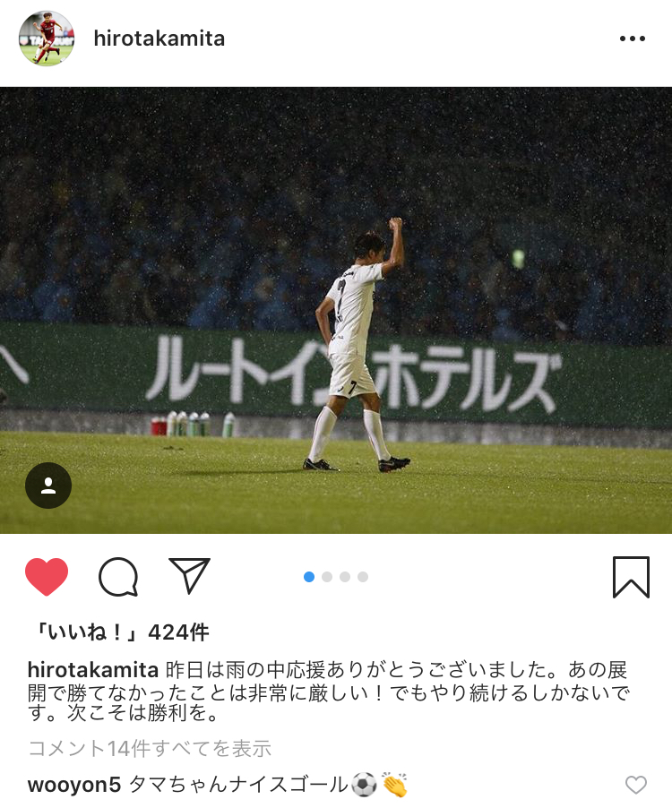Jump to the fourth carousel dot

tap(363, 577)
